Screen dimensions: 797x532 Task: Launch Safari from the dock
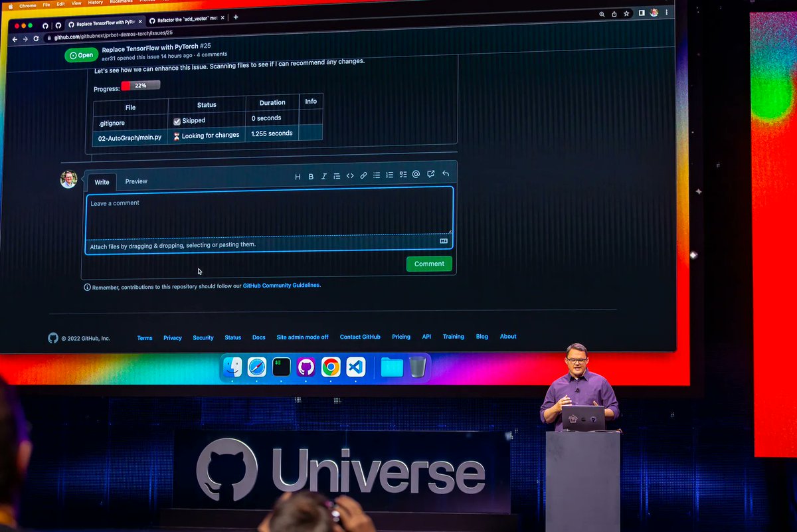coord(257,367)
